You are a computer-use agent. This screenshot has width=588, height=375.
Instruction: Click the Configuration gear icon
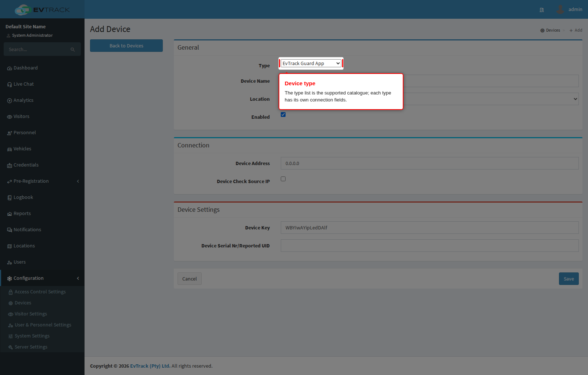click(x=10, y=279)
